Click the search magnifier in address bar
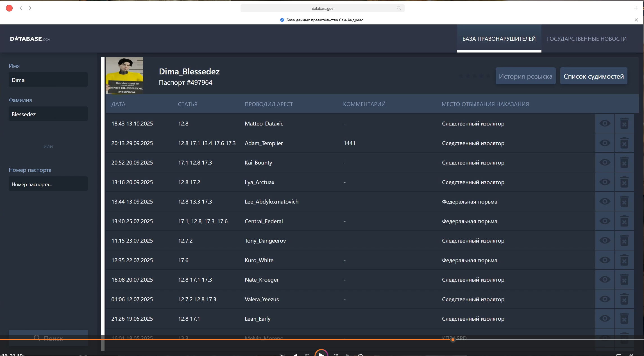 pos(399,8)
